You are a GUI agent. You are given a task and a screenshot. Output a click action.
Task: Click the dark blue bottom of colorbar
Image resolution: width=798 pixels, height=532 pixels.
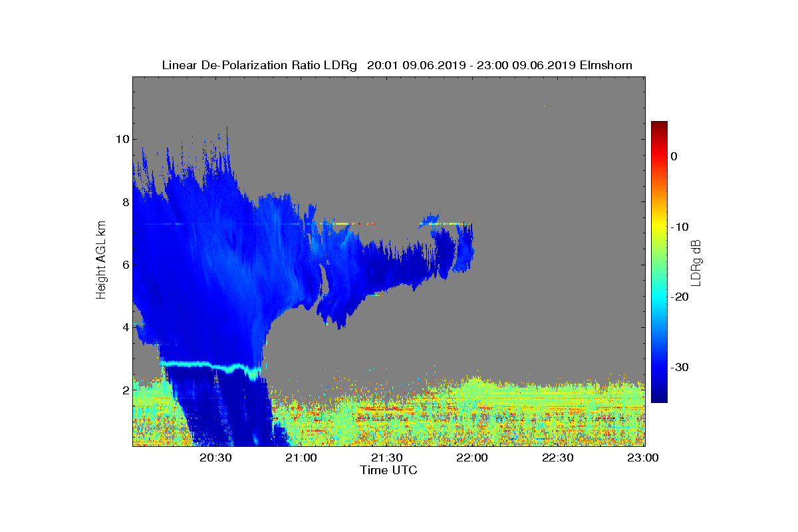pos(659,398)
